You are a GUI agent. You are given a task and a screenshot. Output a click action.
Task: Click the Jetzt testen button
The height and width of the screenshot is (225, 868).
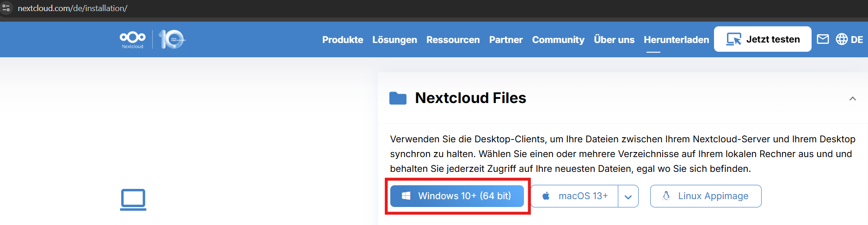[x=763, y=39]
